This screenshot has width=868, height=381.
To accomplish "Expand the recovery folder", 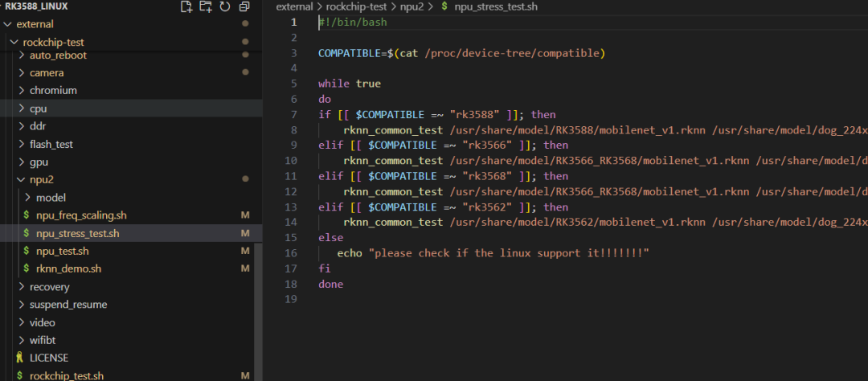I will [x=22, y=287].
